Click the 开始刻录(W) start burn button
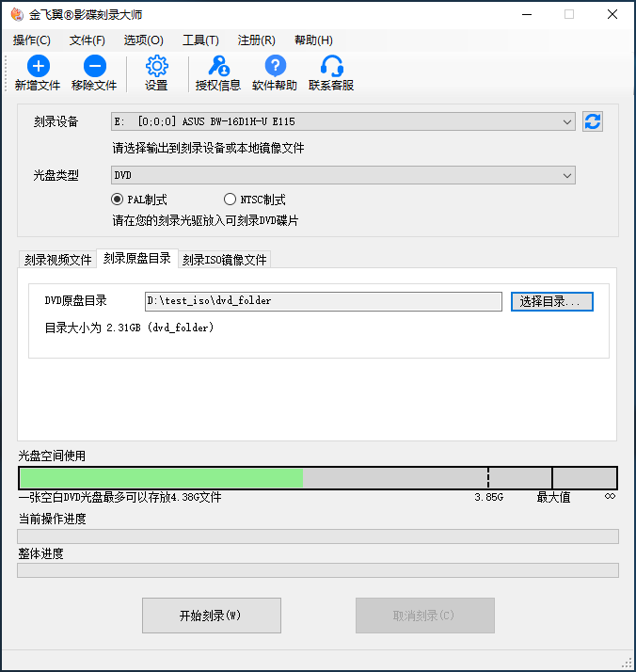Viewport: 636px width, 672px height. (211, 616)
